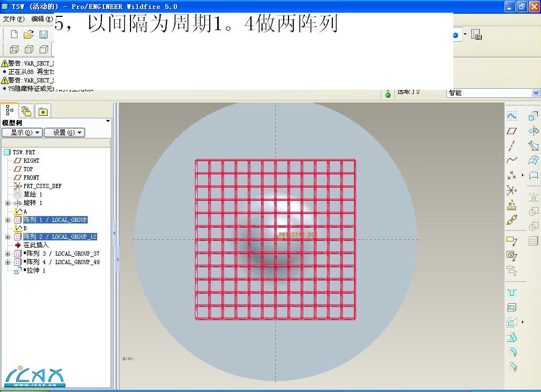Select the Extrude tool icon
The width and height of the screenshot is (541, 392).
(x=533, y=116)
